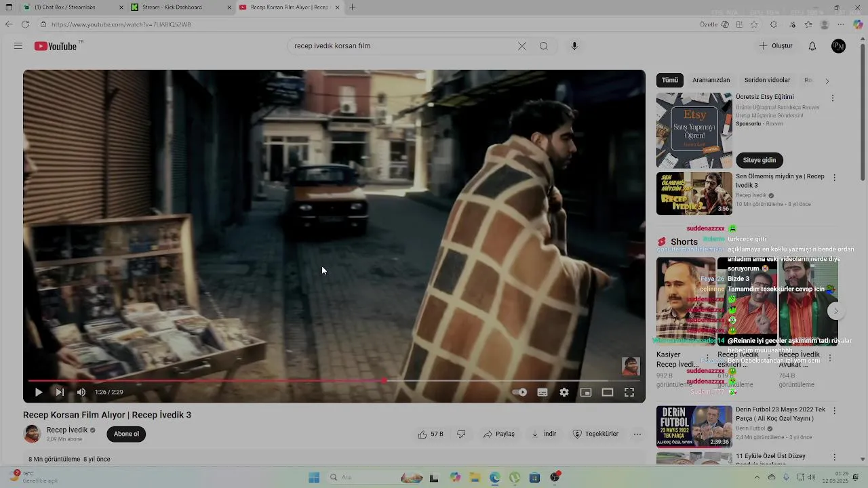Open Sen Ölmemiş miydin ya video thumbnail

694,194
